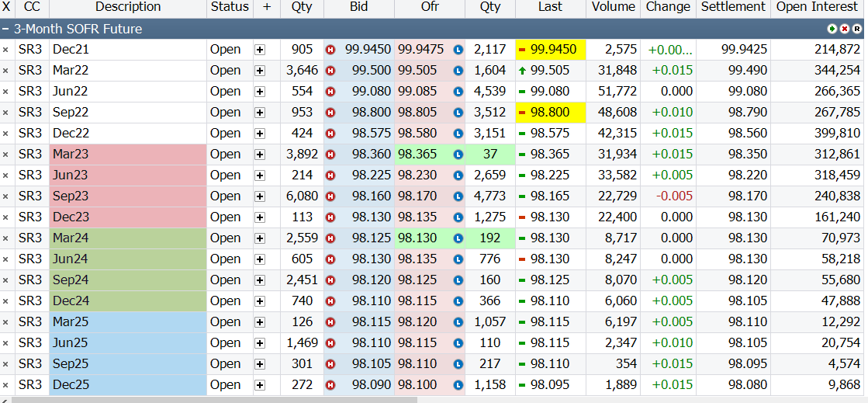Click red H icon beside Mar23 bid
The image size is (868, 403).
point(330,155)
